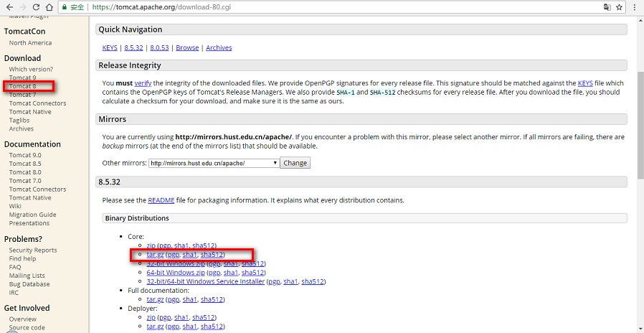The height and width of the screenshot is (333, 644).
Task: Open the README file link
Action: click(x=161, y=201)
